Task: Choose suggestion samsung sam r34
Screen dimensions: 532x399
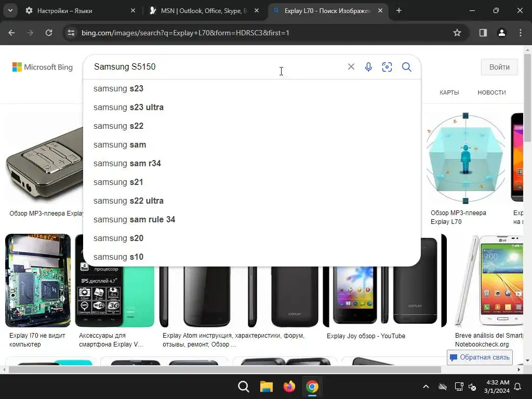Action: pos(252,164)
